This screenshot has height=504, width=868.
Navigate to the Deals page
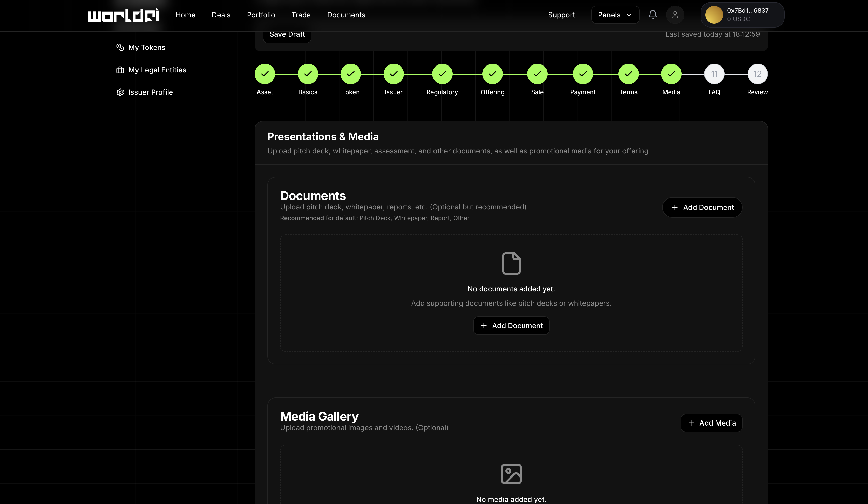pos(221,15)
